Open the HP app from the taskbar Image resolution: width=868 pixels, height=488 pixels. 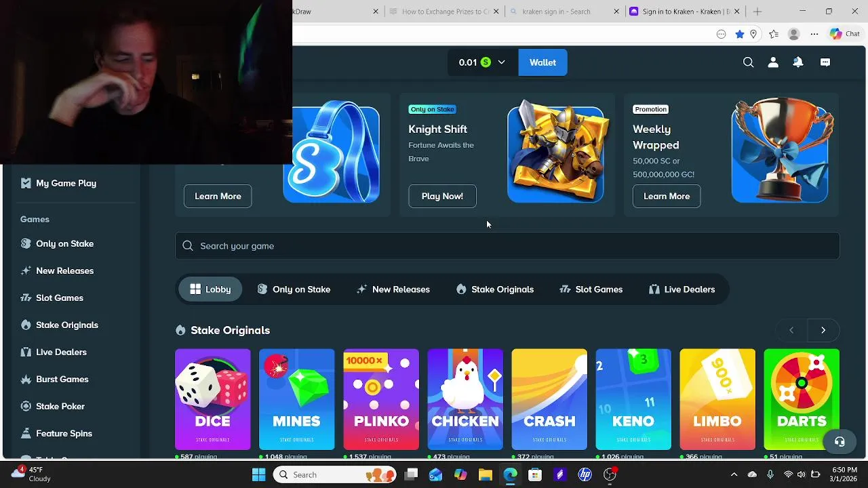585,474
